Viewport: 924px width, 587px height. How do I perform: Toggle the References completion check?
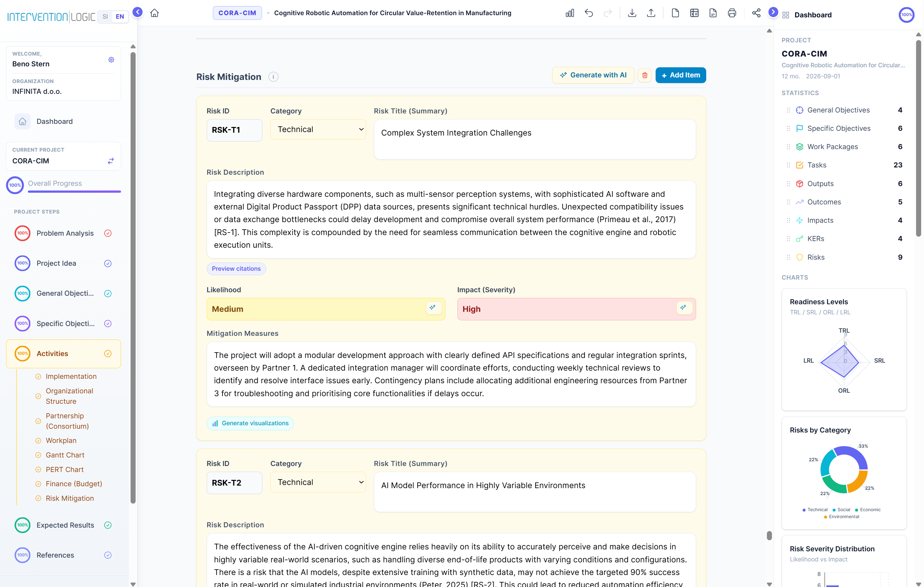click(108, 555)
